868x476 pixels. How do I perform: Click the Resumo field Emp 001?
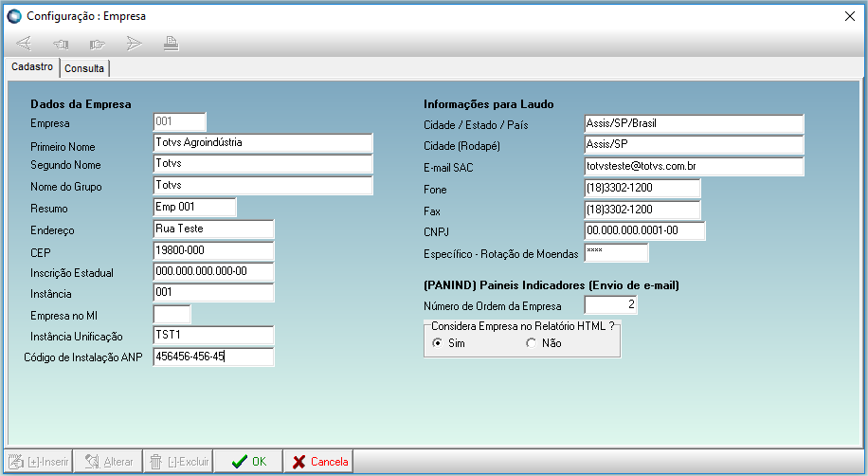[194, 208]
